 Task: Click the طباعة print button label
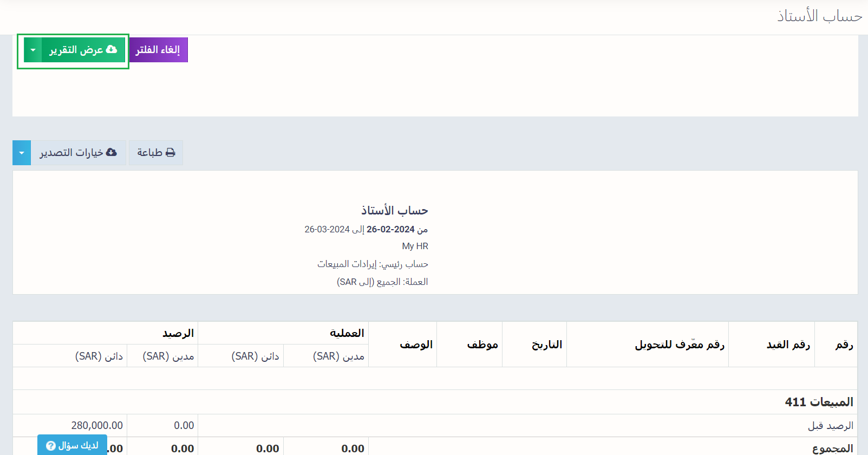149,153
